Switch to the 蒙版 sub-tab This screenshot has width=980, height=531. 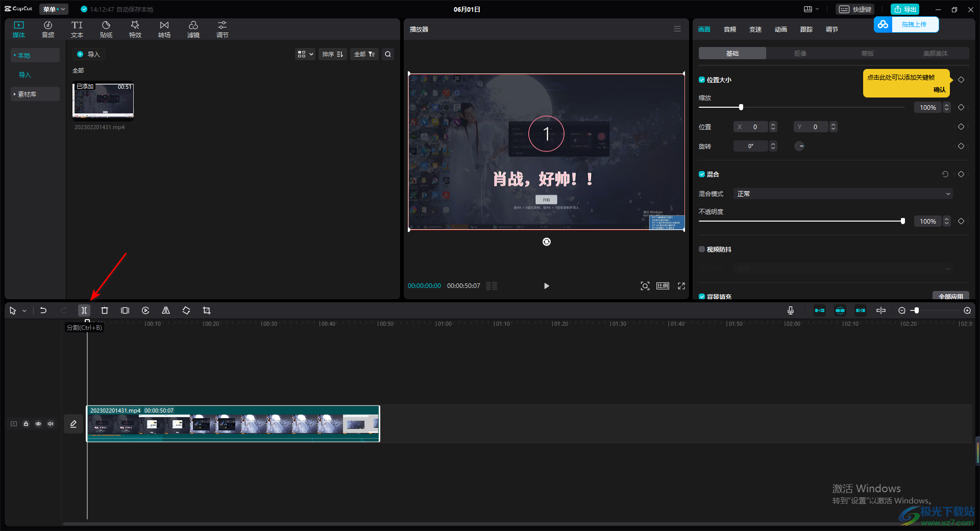pos(868,53)
